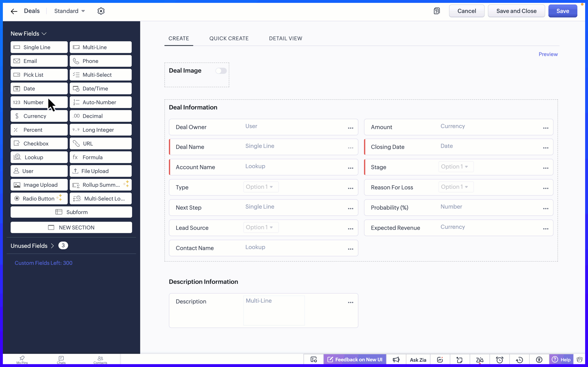Open the accessibility options icon
Image resolution: width=588 pixels, height=367 pixels.
click(x=539, y=359)
